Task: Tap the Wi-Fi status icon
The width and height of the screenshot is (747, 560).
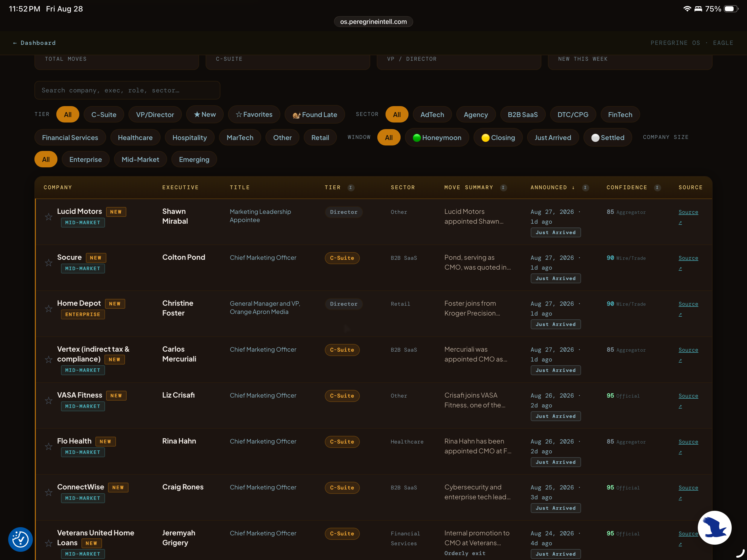Action: pyautogui.click(x=687, y=9)
